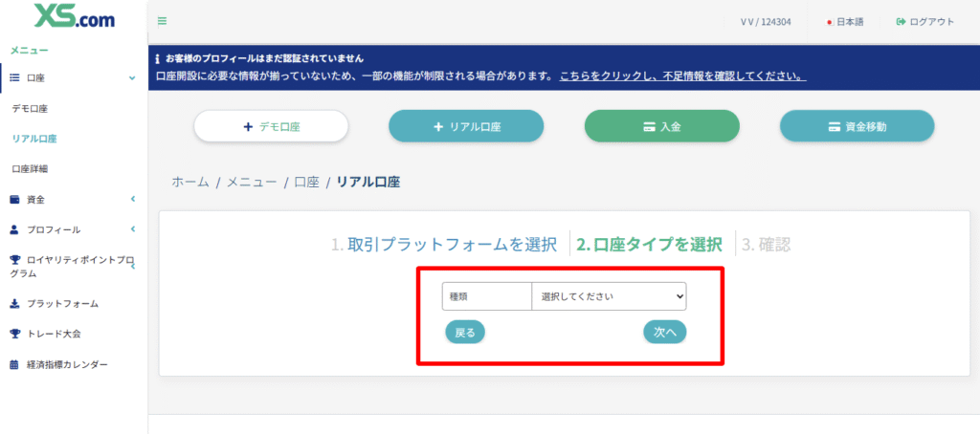
Task: Select リアル口座 in the sidebar
Action: 34,139
